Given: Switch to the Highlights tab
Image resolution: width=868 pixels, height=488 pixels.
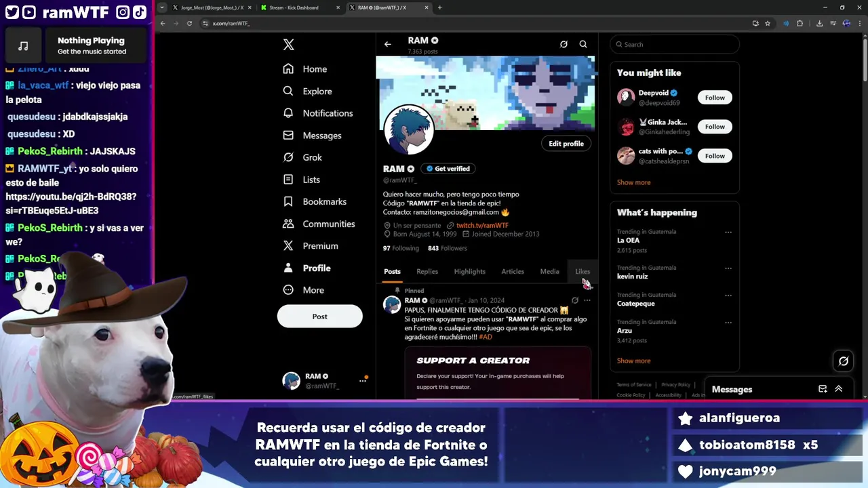Looking at the screenshot, I should pyautogui.click(x=470, y=272).
